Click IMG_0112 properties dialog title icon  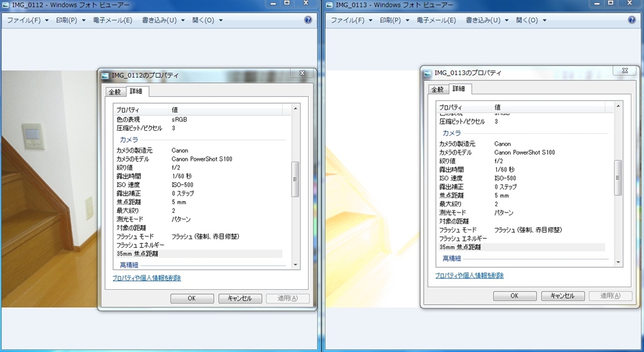point(105,75)
